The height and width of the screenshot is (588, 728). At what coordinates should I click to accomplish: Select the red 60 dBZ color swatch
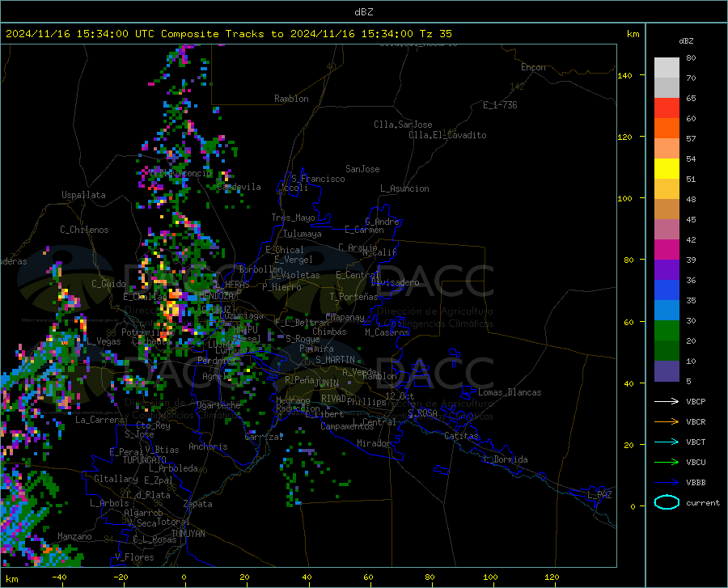[x=667, y=108]
